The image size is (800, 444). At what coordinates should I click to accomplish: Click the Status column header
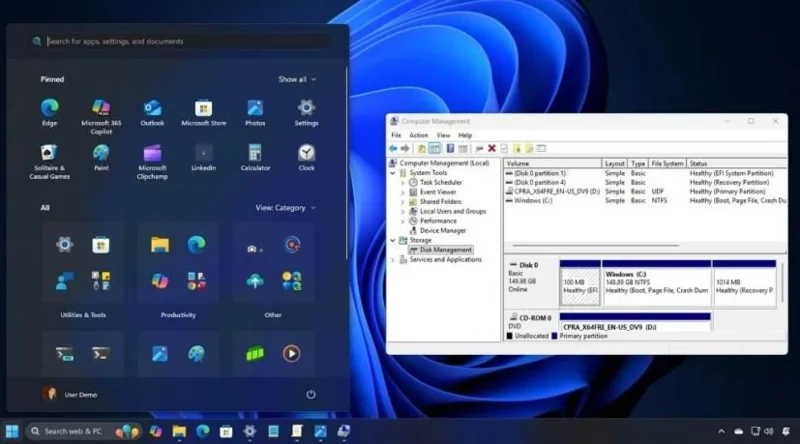click(737, 164)
